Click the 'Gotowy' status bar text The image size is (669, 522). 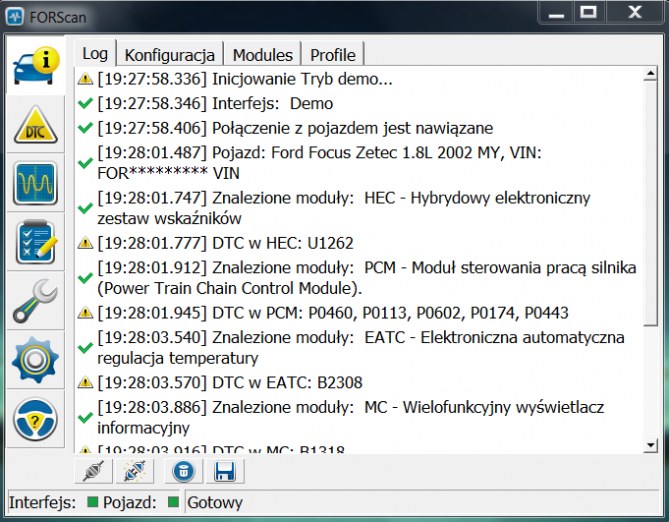(x=215, y=503)
